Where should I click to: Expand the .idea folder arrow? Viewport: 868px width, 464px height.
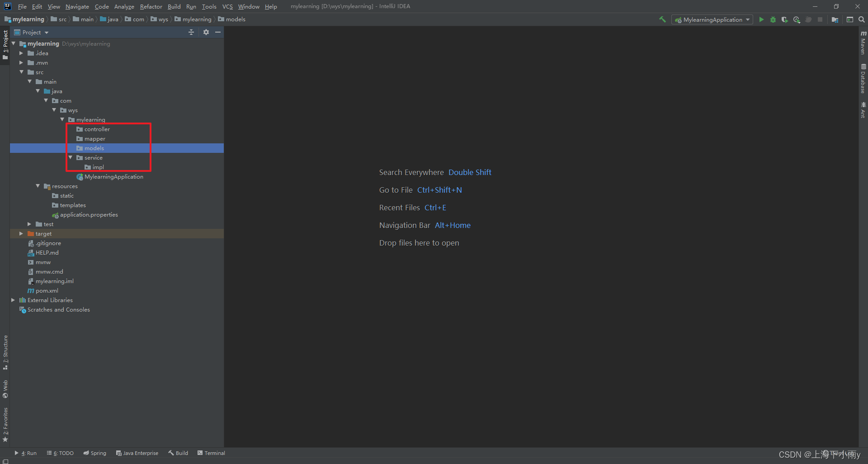(21, 53)
